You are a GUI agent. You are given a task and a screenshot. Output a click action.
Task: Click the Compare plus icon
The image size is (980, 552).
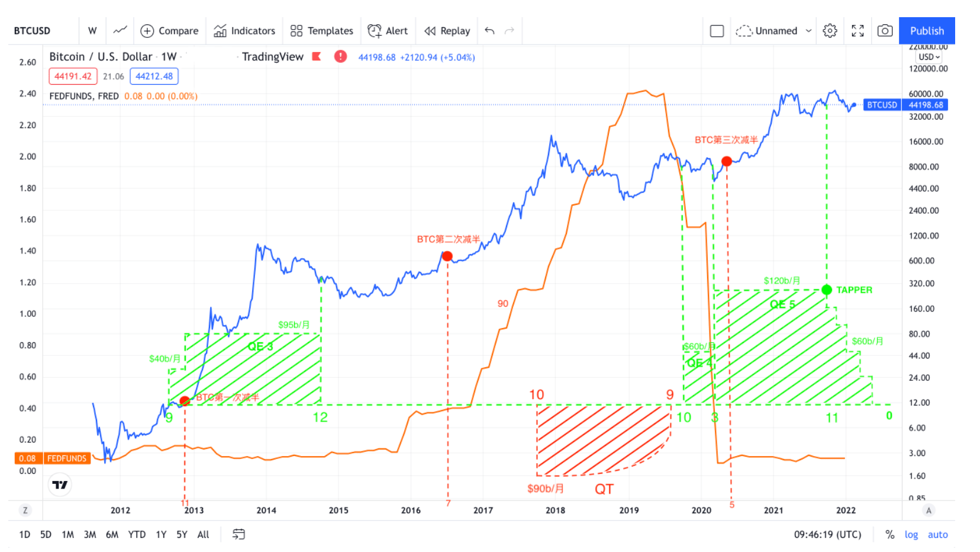147,31
